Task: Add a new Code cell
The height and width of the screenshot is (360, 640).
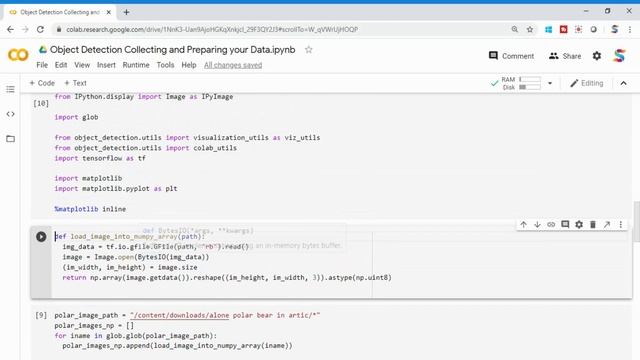Action: pyautogui.click(x=42, y=83)
